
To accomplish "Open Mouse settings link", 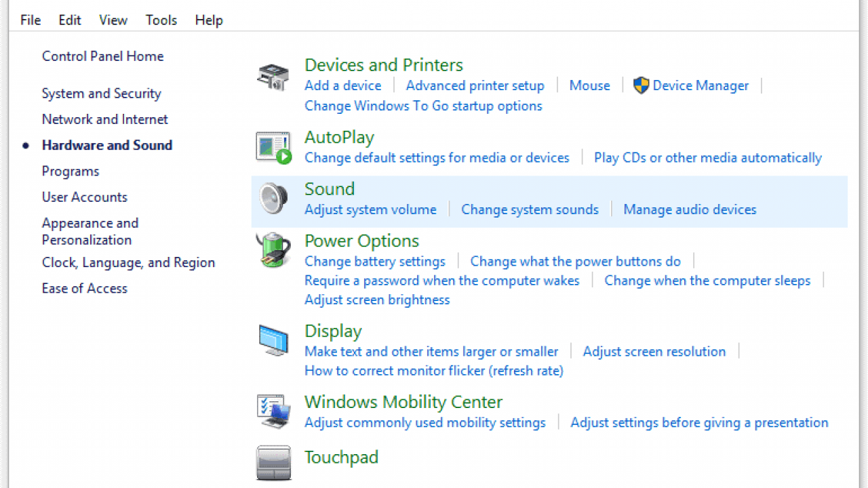I will 590,85.
